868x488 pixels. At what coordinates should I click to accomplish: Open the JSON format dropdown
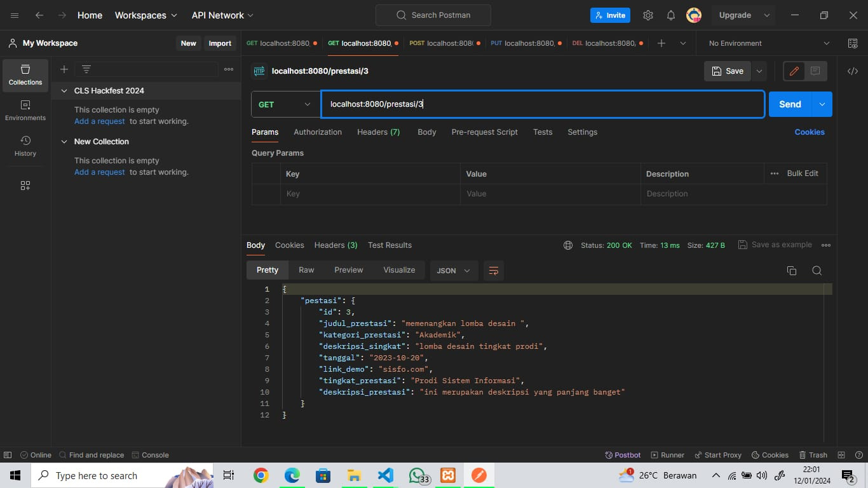click(454, 271)
